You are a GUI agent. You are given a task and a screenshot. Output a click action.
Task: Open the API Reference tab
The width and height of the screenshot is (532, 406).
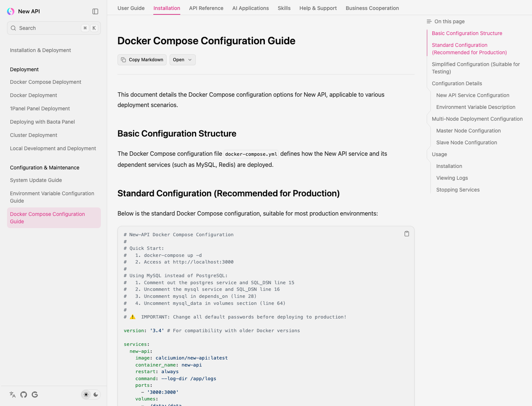pos(206,8)
